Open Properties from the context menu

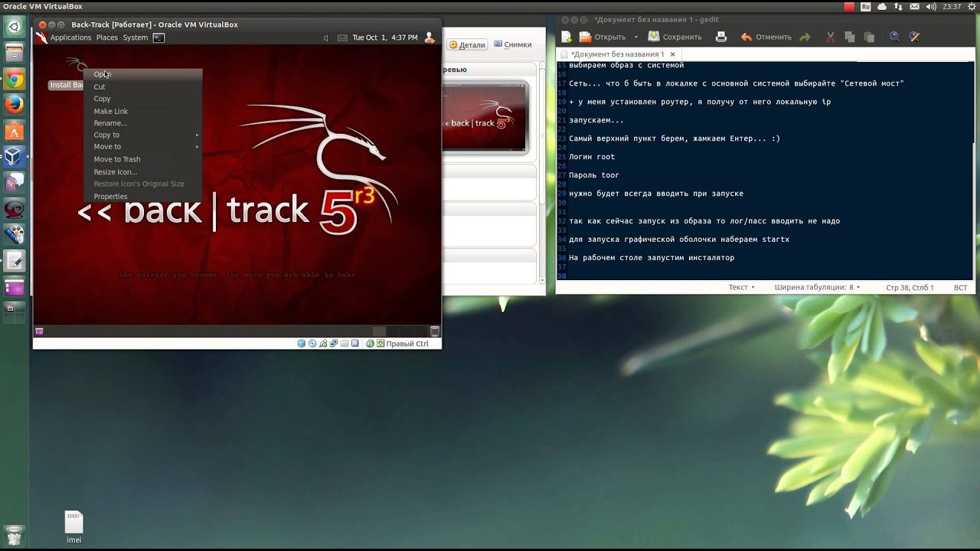click(x=142, y=196)
